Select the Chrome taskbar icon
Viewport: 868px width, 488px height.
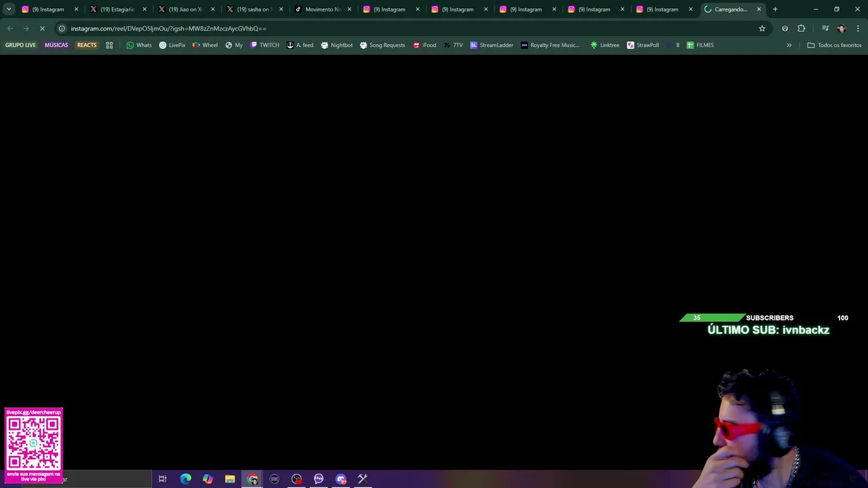tap(252, 479)
